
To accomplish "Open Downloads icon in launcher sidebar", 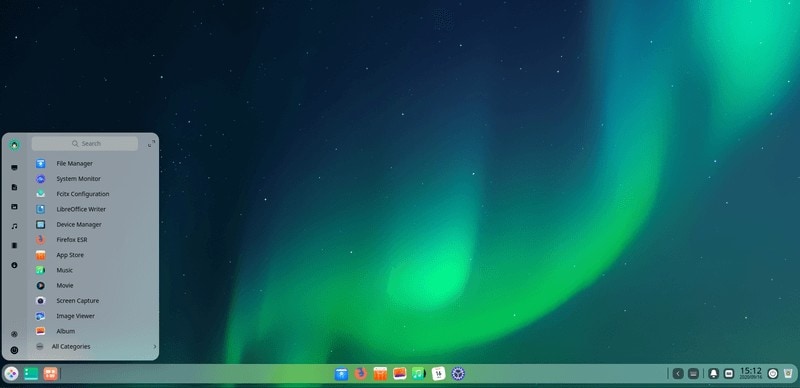I will [14, 265].
